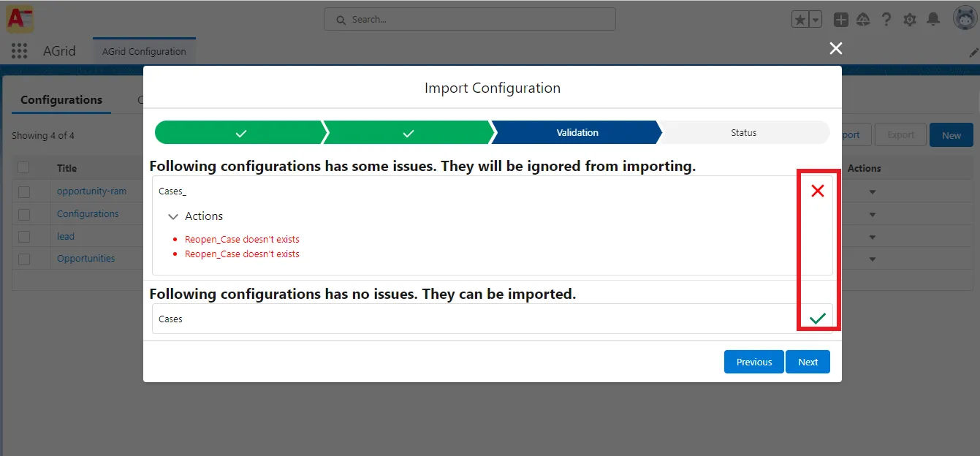The image size is (980, 456).
Task: Open the user avatar profile icon
Action: (965, 18)
